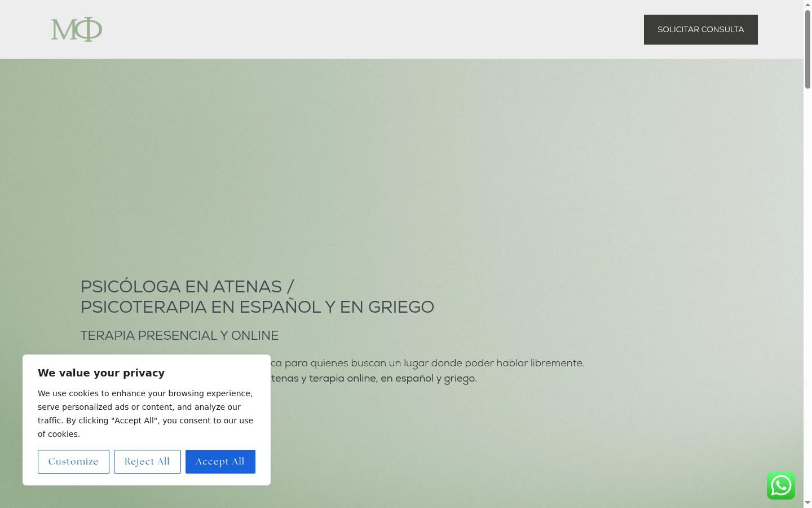Reject all cookies
Viewport: 812px width, 508px height.
click(147, 462)
